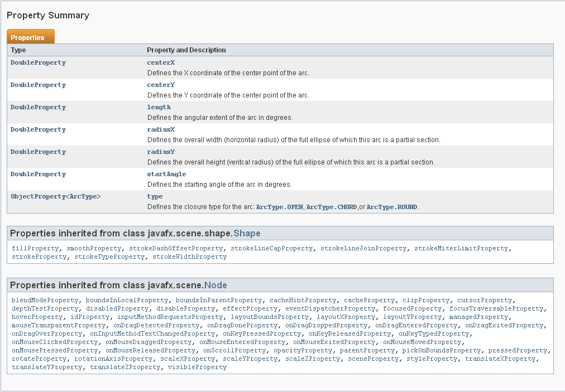Click the fillProperty inherited link

[35, 248]
